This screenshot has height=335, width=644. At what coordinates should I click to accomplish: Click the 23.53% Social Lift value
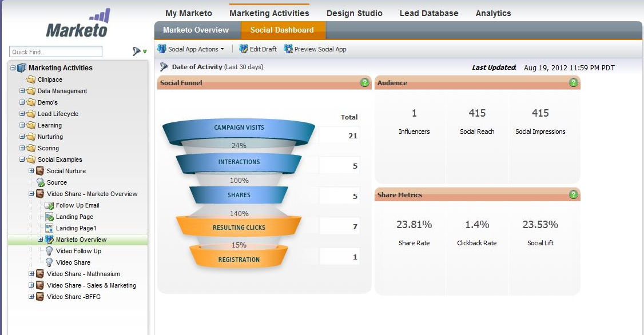point(540,225)
